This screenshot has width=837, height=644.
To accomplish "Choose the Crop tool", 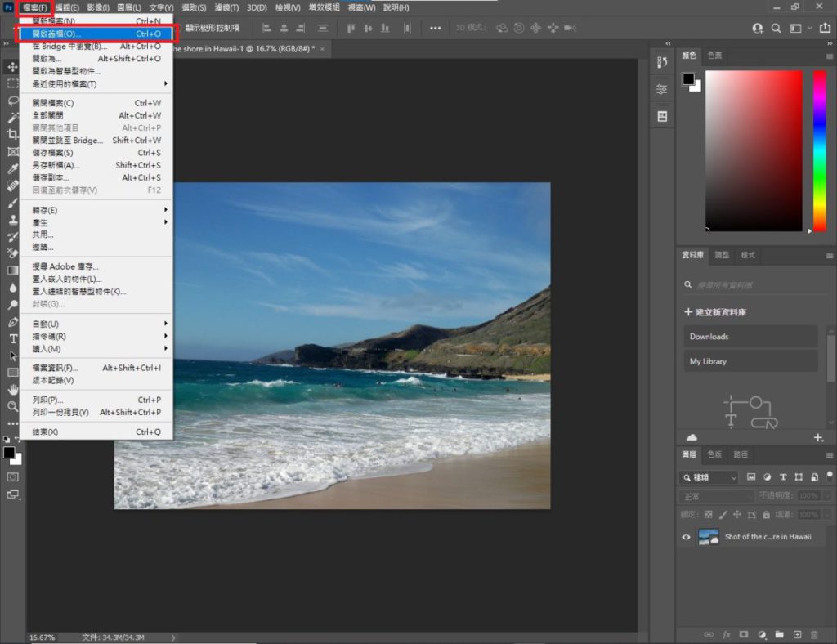I will pos(13,134).
